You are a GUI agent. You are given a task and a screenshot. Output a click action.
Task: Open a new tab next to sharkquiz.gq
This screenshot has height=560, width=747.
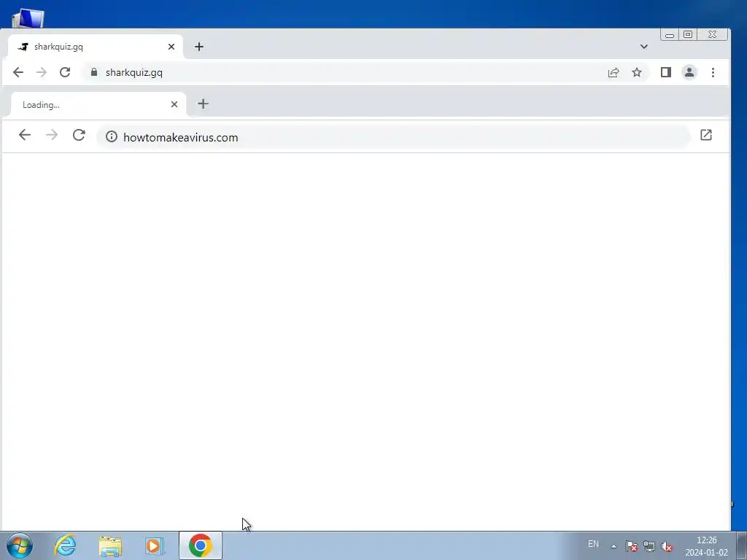pos(199,47)
